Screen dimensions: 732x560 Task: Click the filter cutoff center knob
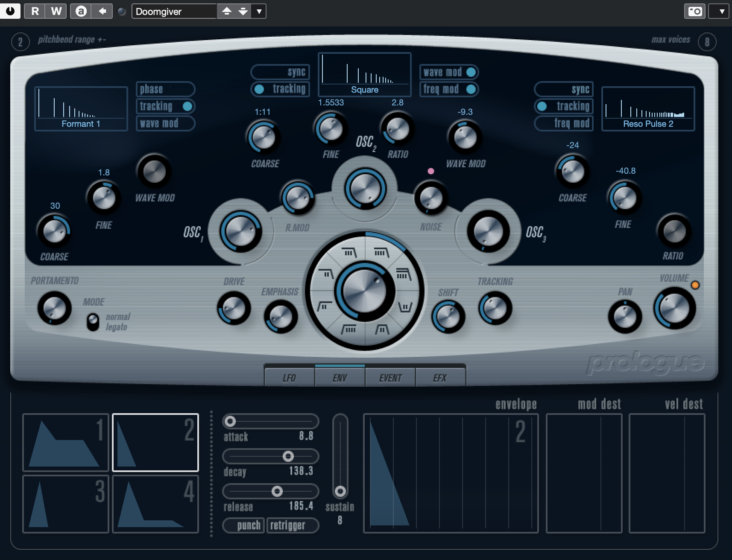364,292
